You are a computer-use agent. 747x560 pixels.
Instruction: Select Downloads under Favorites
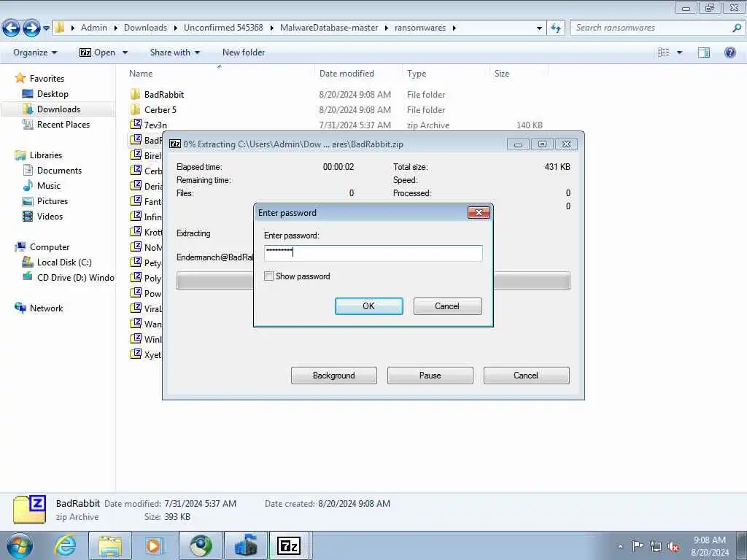click(x=58, y=109)
